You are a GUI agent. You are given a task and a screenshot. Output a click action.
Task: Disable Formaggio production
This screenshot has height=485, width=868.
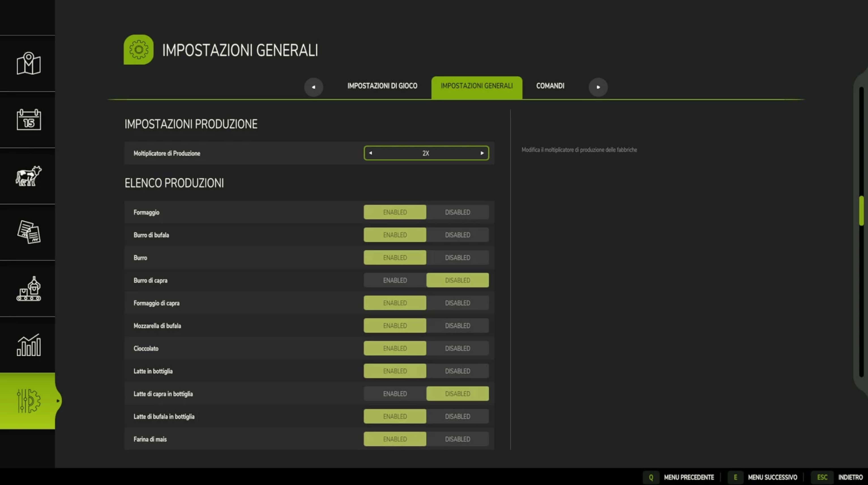(x=457, y=212)
